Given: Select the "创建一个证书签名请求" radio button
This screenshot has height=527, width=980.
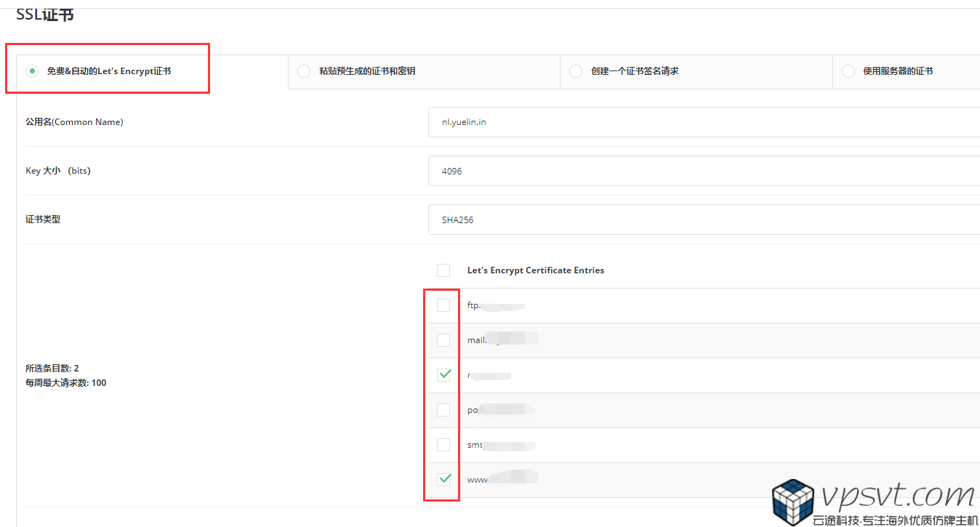Looking at the screenshot, I should 575,71.
